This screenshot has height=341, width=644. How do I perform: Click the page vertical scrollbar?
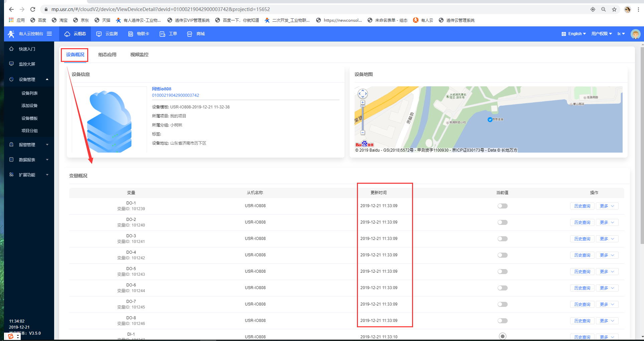tap(642, 145)
